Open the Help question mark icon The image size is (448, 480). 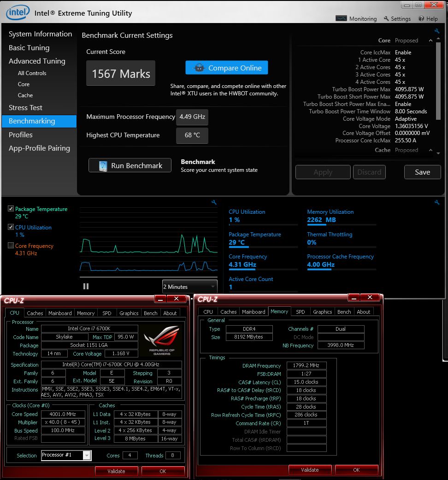pyautogui.click(x=421, y=19)
